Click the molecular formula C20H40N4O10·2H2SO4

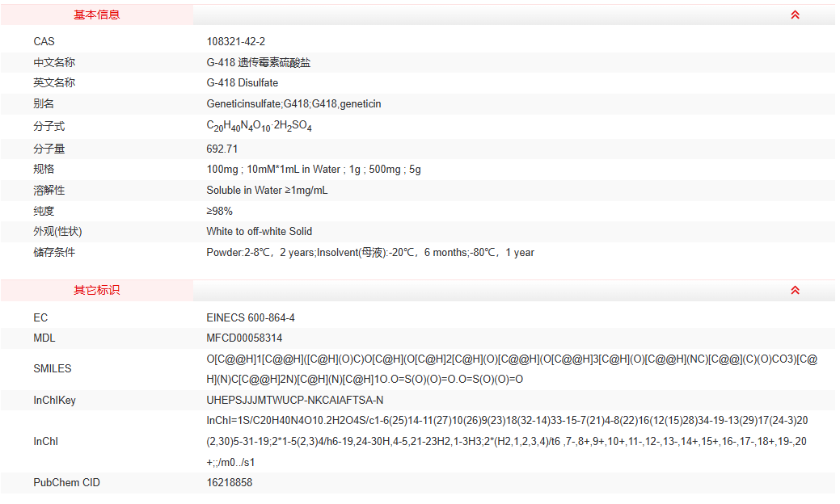pyautogui.click(x=259, y=126)
